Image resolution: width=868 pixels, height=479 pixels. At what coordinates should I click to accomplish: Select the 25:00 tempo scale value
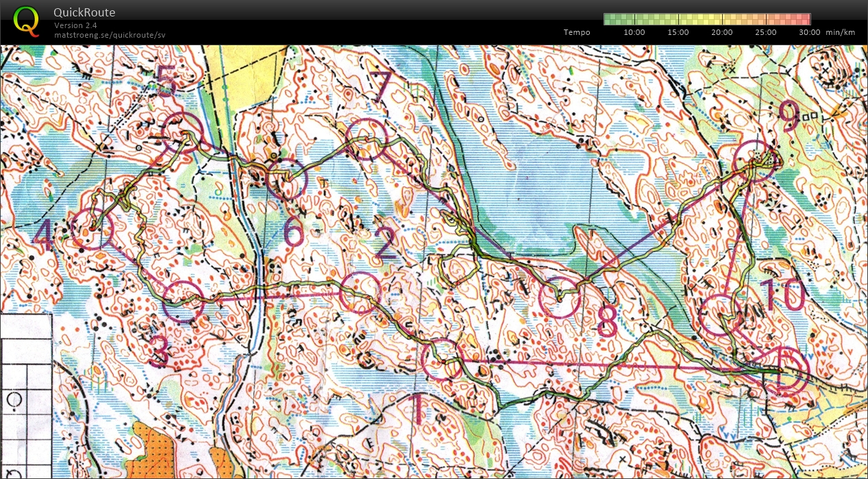(766, 32)
